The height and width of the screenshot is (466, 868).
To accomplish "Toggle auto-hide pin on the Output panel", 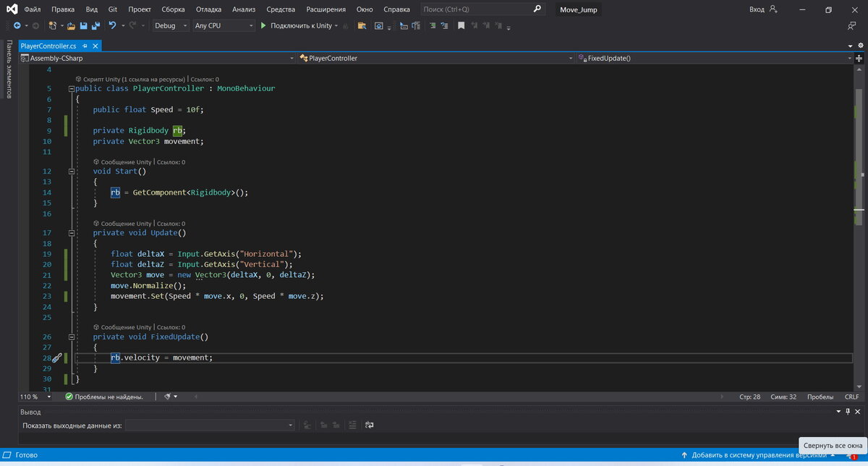I will pyautogui.click(x=847, y=411).
